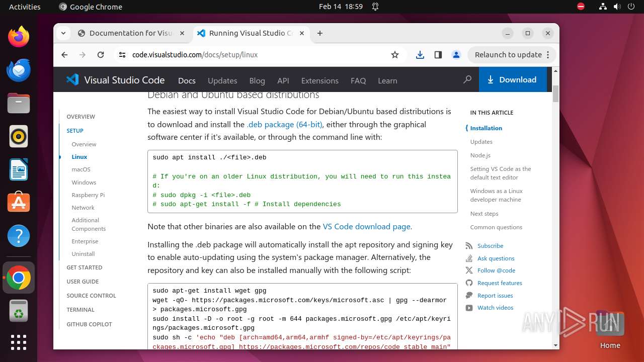
Task: Jump to Setting VS Code as default editor
Action: point(501,173)
